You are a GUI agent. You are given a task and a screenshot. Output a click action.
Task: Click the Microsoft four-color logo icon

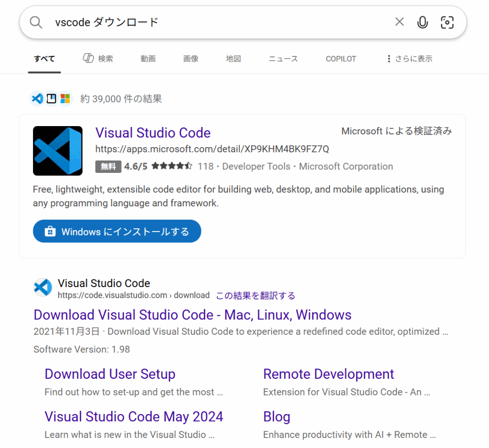[x=65, y=99]
